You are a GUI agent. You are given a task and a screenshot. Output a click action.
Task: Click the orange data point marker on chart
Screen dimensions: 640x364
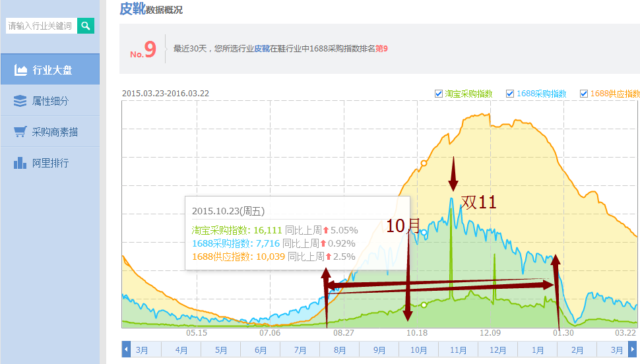(x=424, y=162)
